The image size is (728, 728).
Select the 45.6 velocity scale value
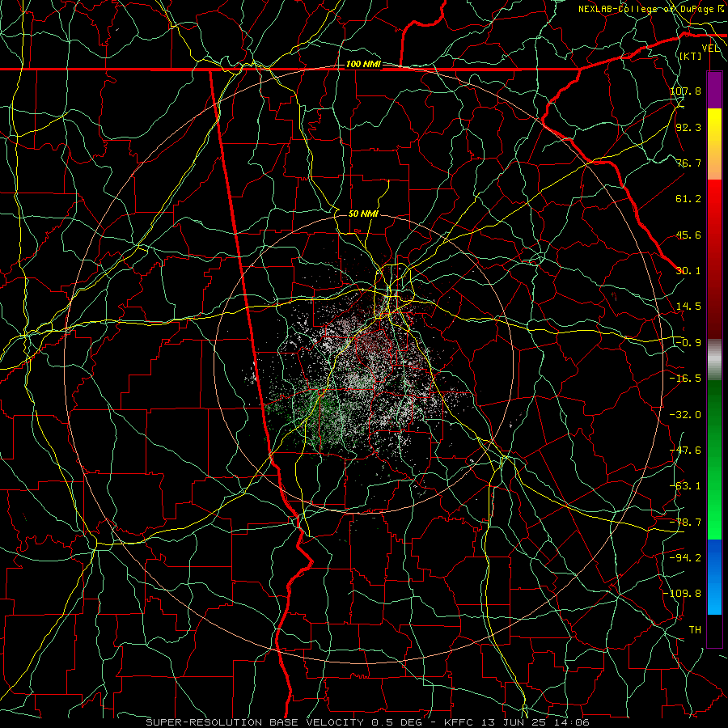[x=688, y=235]
